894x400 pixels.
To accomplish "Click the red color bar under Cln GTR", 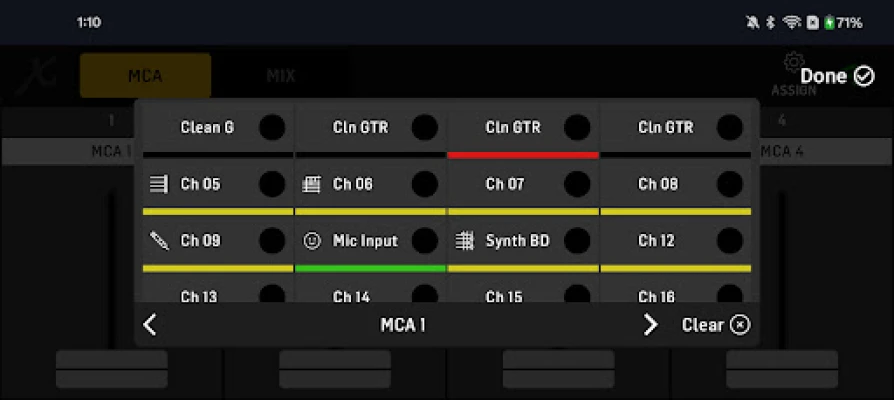I will click(x=523, y=155).
